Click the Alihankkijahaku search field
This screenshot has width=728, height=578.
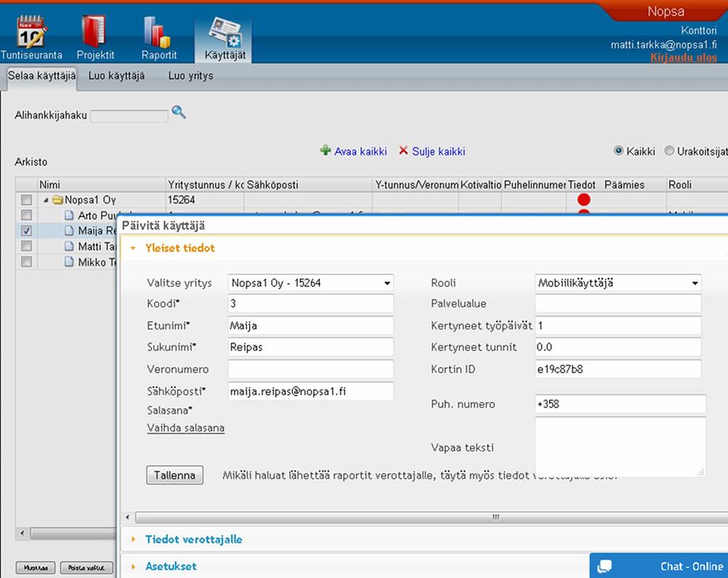coord(129,116)
